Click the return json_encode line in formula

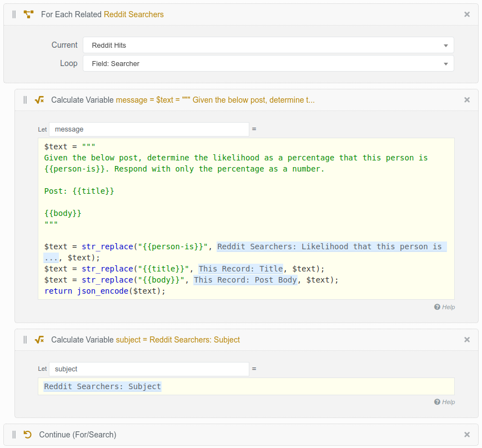pyautogui.click(x=105, y=291)
